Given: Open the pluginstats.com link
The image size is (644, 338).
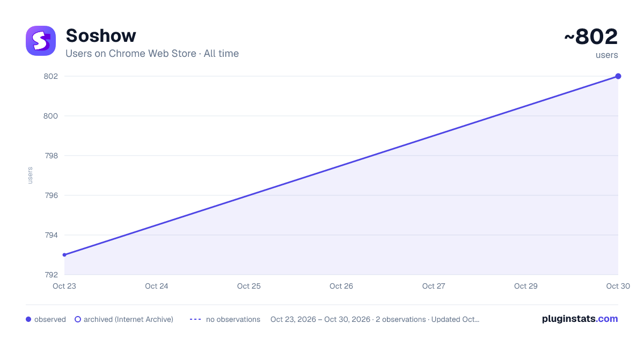Looking at the screenshot, I should (x=580, y=319).
